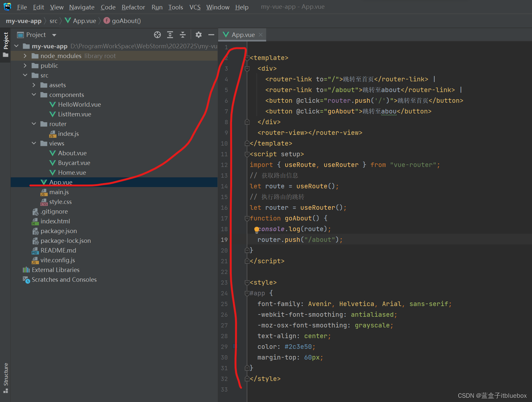This screenshot has width=532, height=402.
Task: Click App.vue in the breadcrumb bar
Action: click(x=81, y=21)
